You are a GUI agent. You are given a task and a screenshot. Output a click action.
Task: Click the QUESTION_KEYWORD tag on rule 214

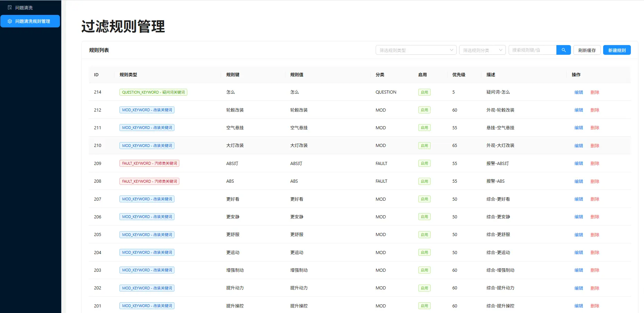[153, 92]
